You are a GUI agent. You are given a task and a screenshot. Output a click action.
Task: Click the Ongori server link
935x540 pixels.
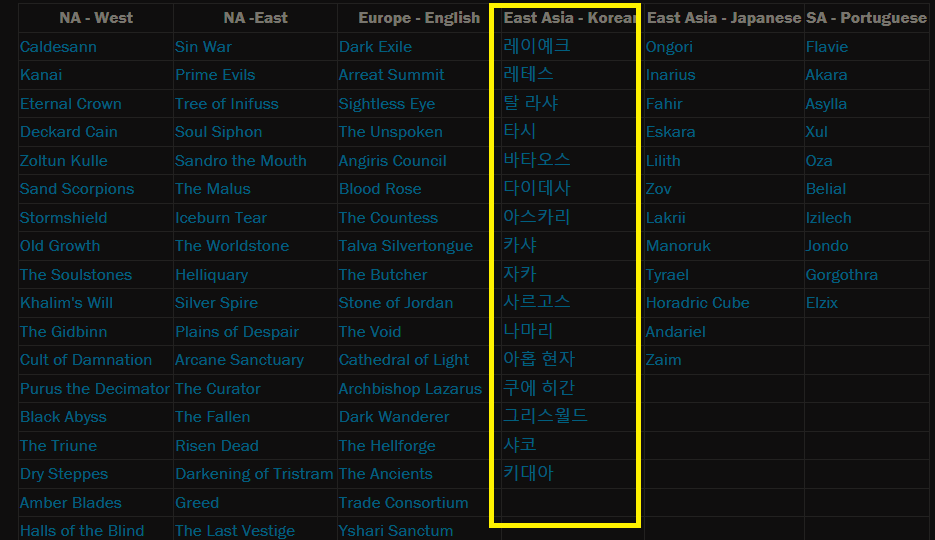pyautogui.click(x=669, y=46)
